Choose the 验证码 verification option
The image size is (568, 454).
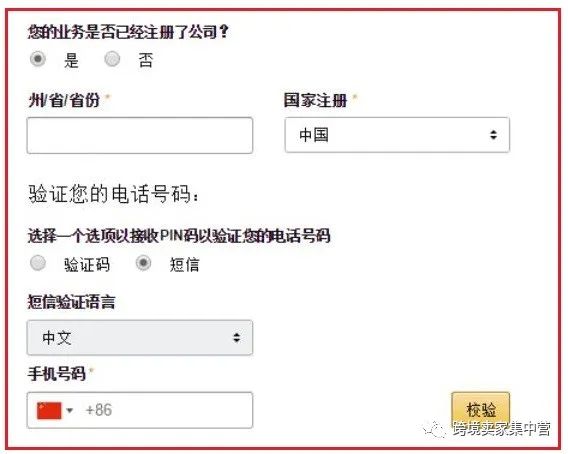coord(38,263)
